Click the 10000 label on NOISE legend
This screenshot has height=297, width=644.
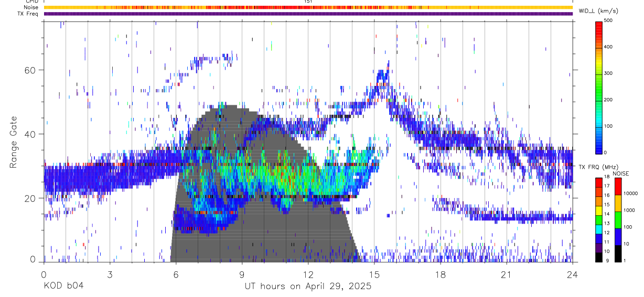(630, 193)
